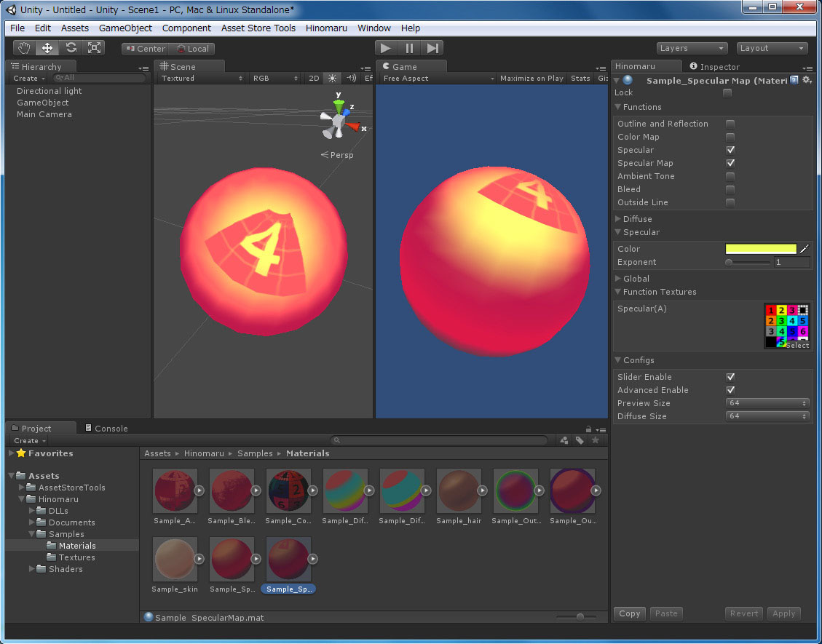Click the specular color eyedropper icon
822x644 pixels.
point(805,249)
